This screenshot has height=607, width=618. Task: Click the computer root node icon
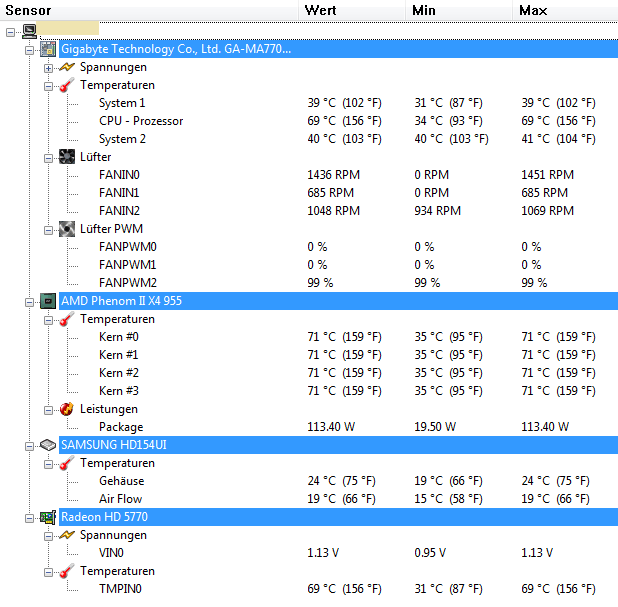[30, 31]
